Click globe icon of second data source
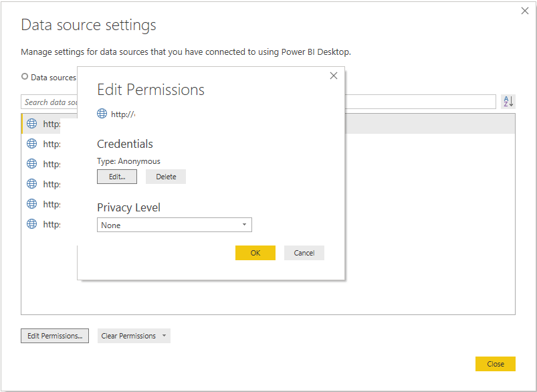Image resolution: width=537 pixels, height=392 pixels. 31,144
